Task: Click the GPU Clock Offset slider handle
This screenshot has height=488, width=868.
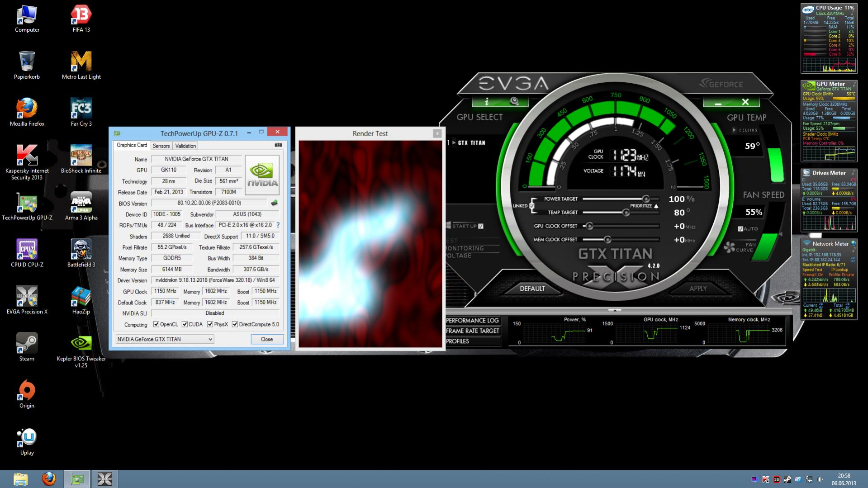Action: (x=589, y=226)
